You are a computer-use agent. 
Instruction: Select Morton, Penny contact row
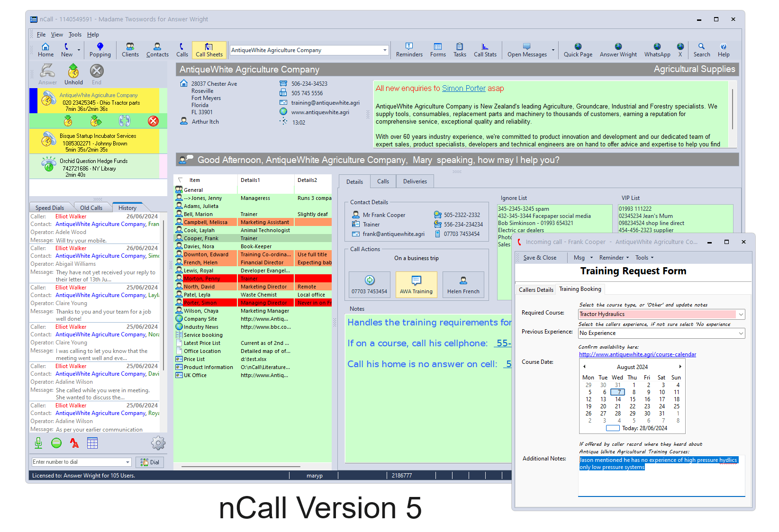(253, 279)
